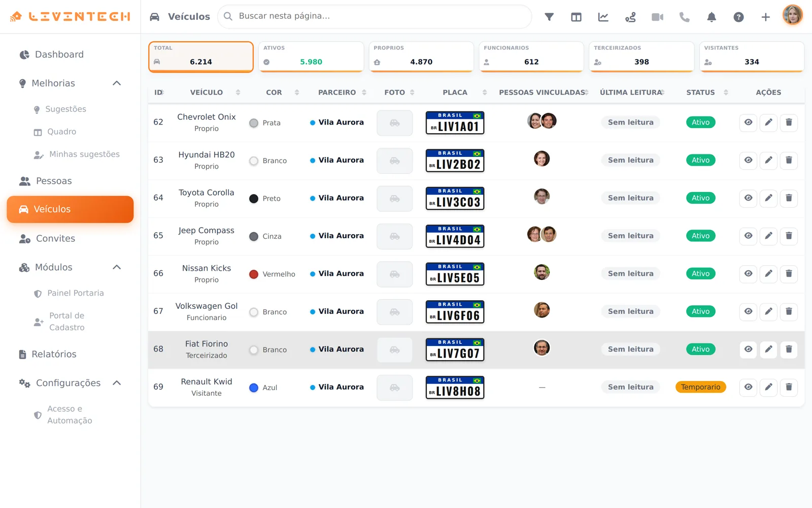The height and width of the screenshot is (508, 812).
Task: Edit the Toyota Corolla row with pencil icon
Action: [x=768, y=198]
